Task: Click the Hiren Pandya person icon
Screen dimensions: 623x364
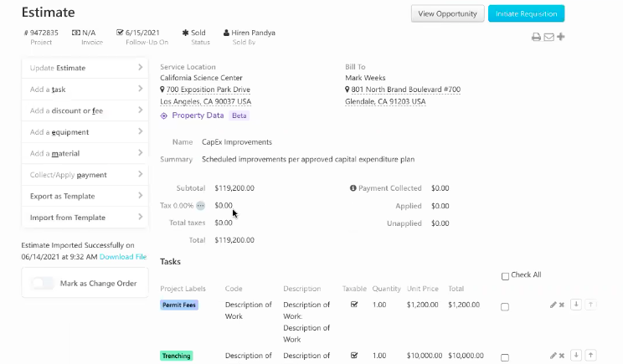Action: click(226, 33)
